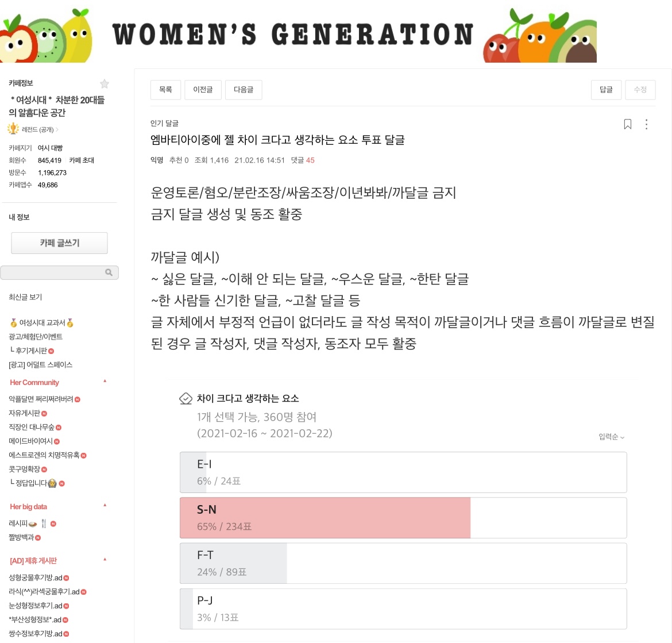672x643 pixels.
Task: Open the 직장인 대나무숲 board
Action: tap(32, 427)
